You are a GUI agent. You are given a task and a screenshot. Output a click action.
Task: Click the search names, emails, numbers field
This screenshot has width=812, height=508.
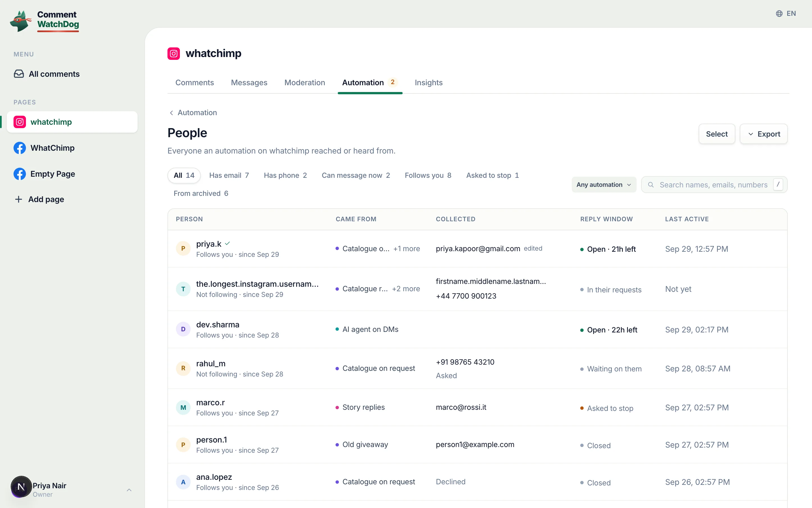(714, 185)
